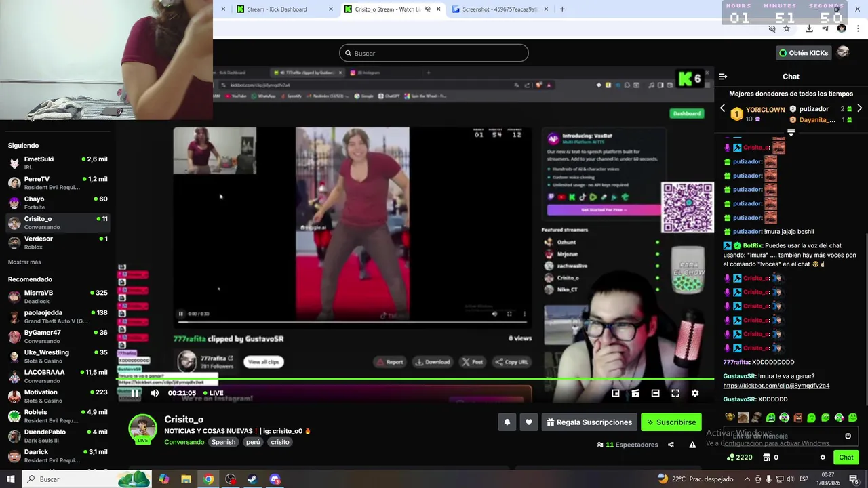Open Steam from the taskbar

tap(252, 479)
